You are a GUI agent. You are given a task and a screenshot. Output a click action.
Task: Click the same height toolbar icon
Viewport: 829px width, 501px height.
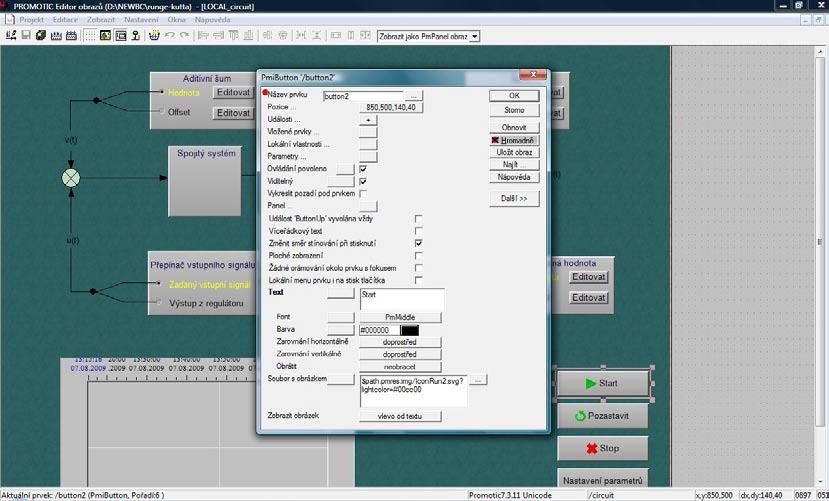[351, 35]
